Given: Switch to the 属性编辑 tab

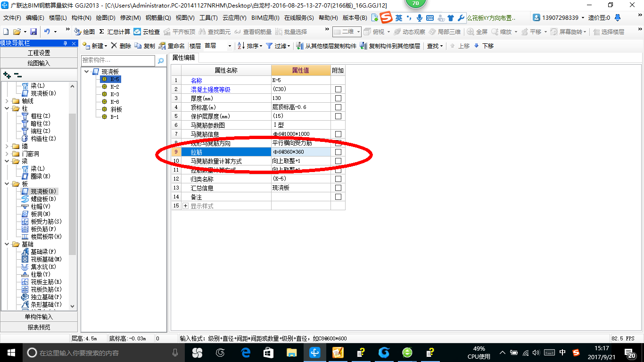Looking at the screenshot, I should (x=183, y=58).
